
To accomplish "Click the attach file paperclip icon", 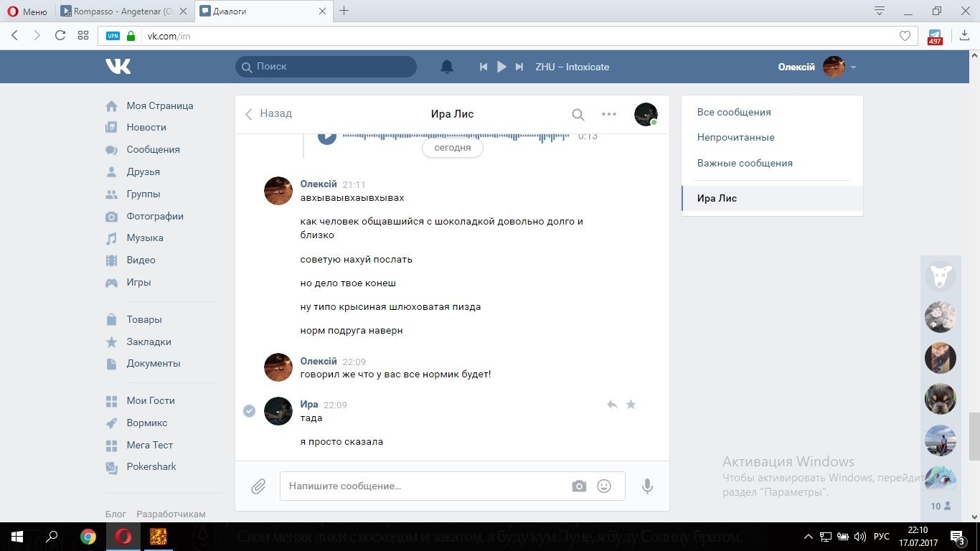I will [x=258, y=487].
